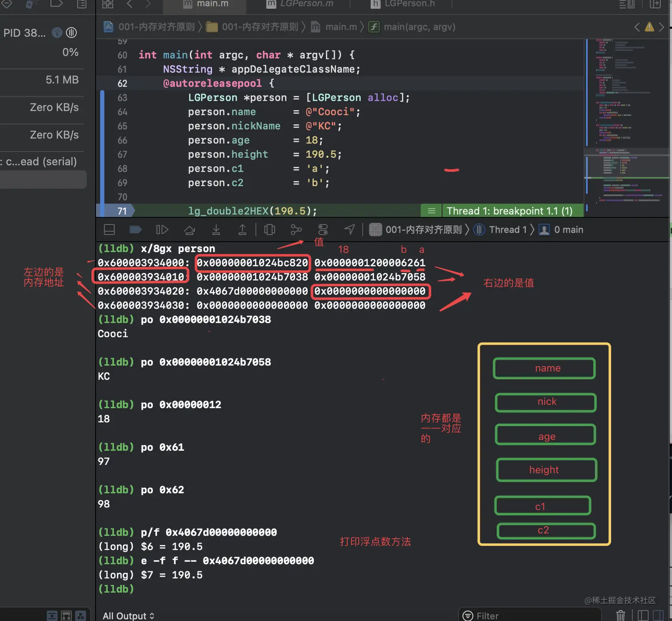
Task: Open project 001-内存对齐原则 breadcrumb
Action: 150,27
